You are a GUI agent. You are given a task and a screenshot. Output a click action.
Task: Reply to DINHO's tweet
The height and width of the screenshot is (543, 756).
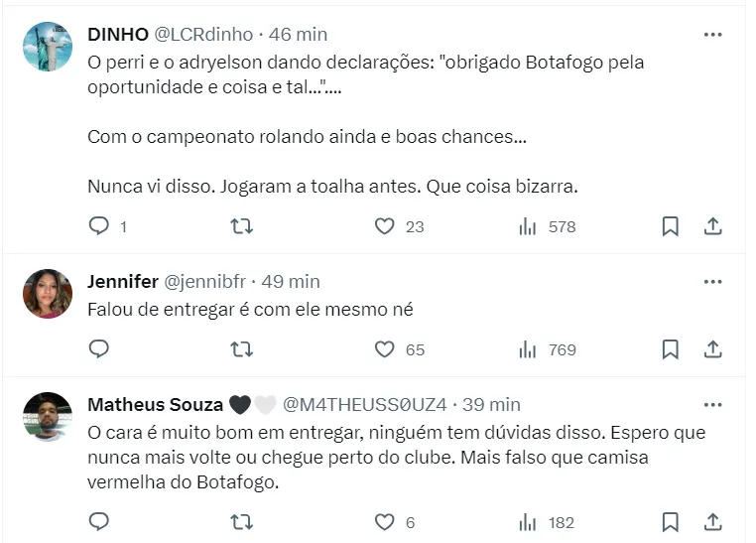pyautogui.click(x=99, y=226)
